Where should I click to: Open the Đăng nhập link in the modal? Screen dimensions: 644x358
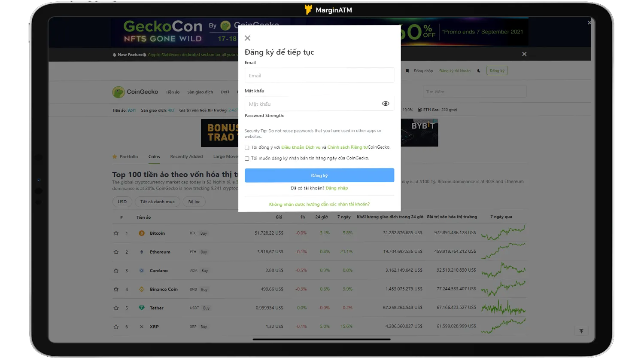click(x=337, y=188)
